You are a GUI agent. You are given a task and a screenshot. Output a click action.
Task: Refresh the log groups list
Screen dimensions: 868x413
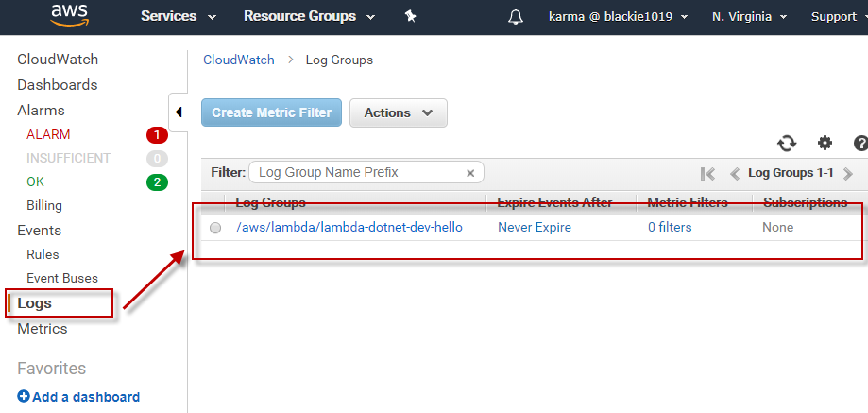pyautogui.click(x=787, y=143)
